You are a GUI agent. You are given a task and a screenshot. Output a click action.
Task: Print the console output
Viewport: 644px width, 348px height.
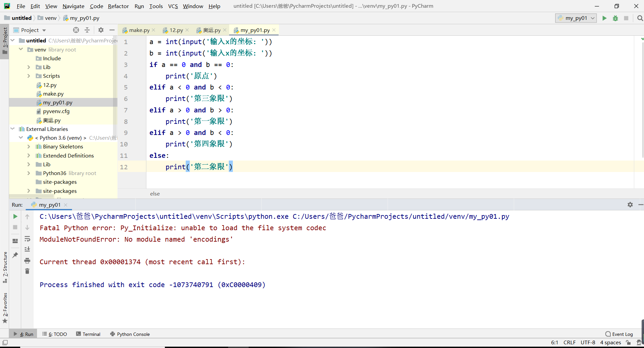(27, 260)
